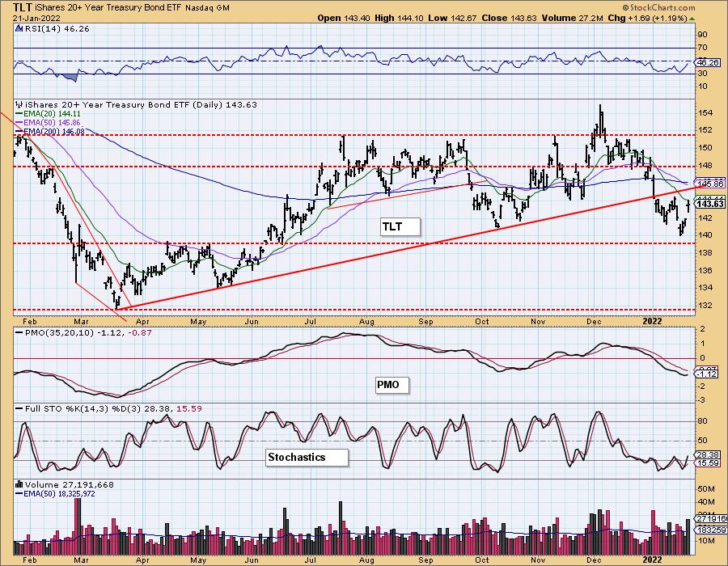Click the 80 label on stochastics axis

point(702,421)
